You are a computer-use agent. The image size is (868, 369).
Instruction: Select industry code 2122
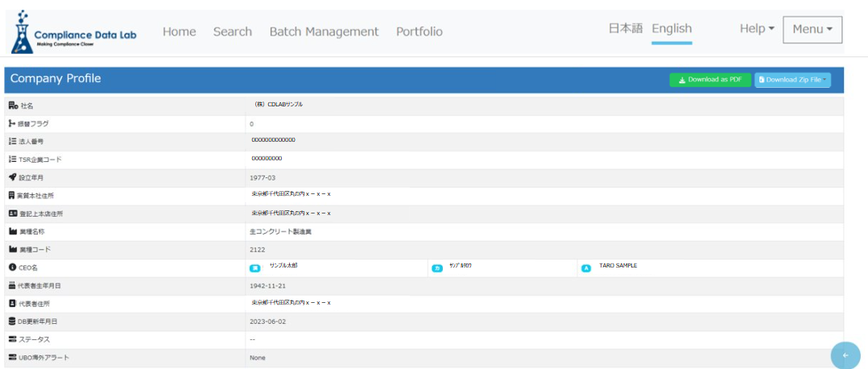(x=258, y=250)
